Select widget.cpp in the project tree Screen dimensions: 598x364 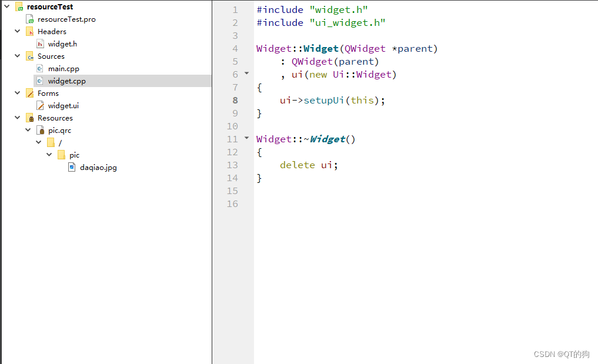click(67, 81)
